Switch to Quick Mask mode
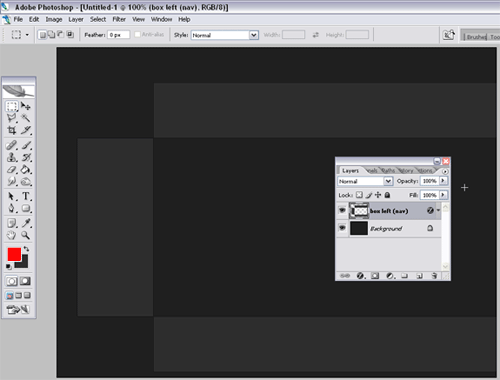Screen dimensions: 500x380 coord(25,281)
